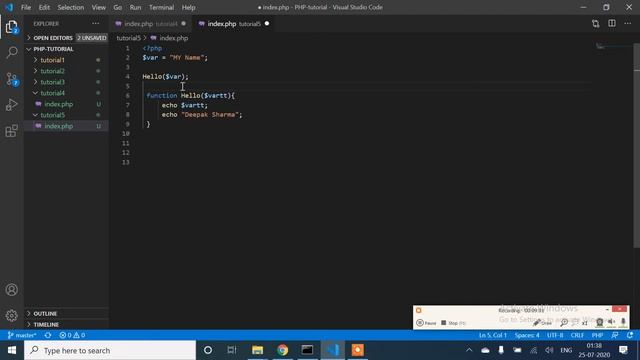Viewport: 640px width, 360px height.
Task: Switch to the index.php tutorial4 tab
Action: coord(150,24)
